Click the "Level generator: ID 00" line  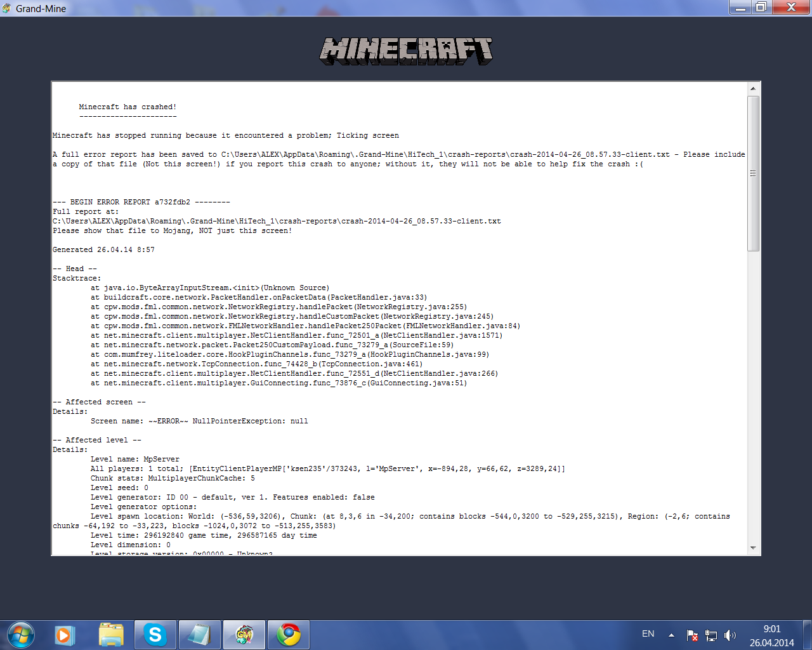(233, 497)
